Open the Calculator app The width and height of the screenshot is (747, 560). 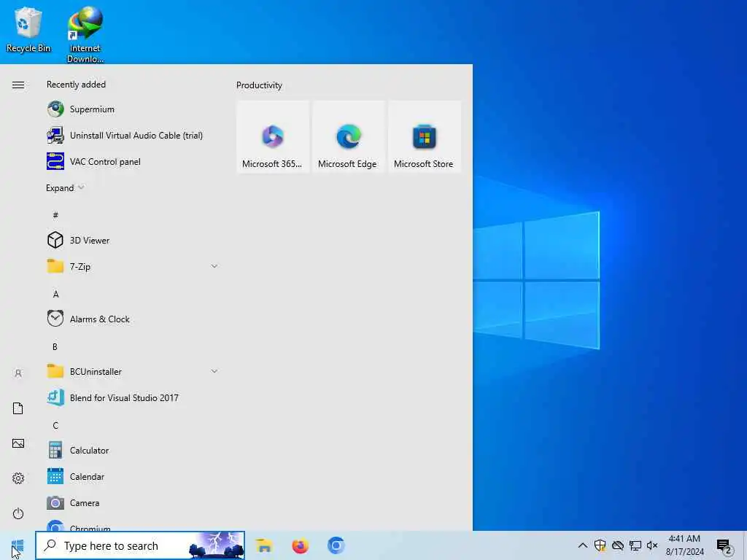[x=133, y=450]
